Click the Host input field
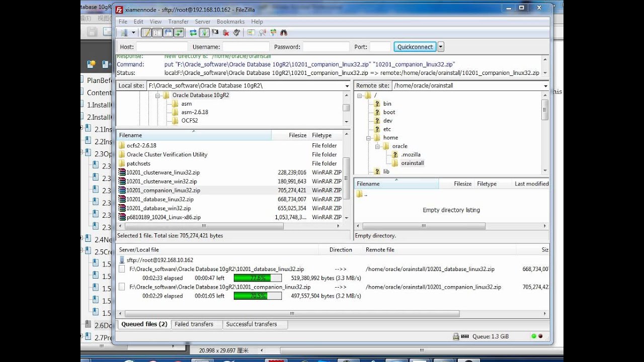Image resolution: width=644 pixels, height=362 pixels. (x=162, y=47)
